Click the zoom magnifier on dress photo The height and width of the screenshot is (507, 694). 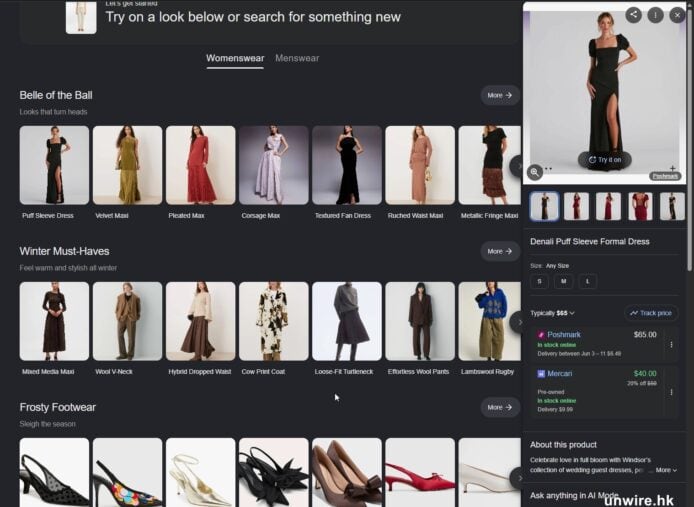pos(535,172)
